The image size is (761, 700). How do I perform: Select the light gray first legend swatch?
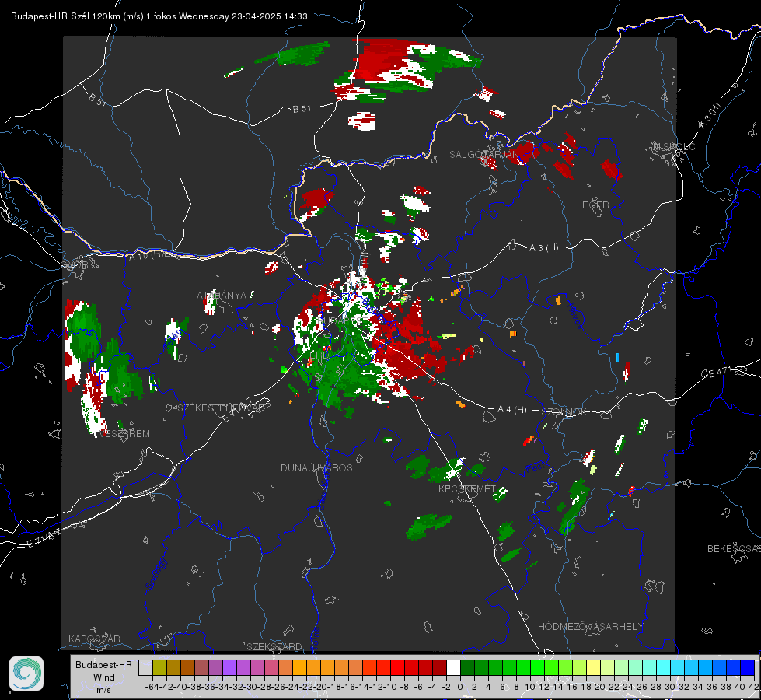click(x=145, y=667)
